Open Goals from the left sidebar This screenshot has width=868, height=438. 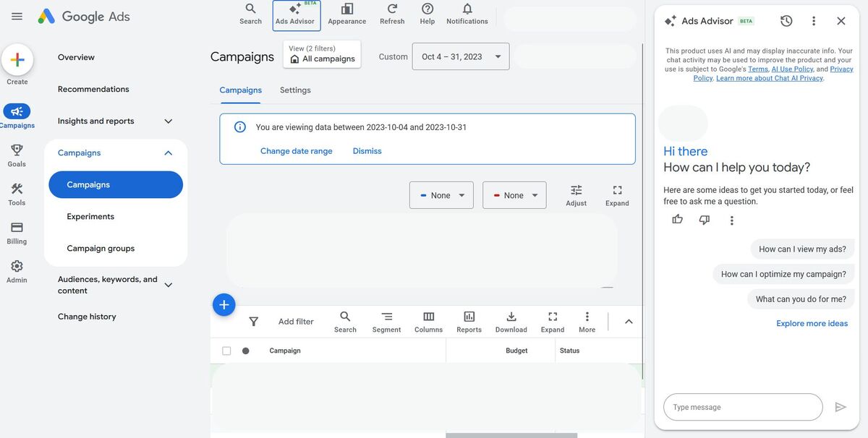pyautogui.click(x=17, y=155)
